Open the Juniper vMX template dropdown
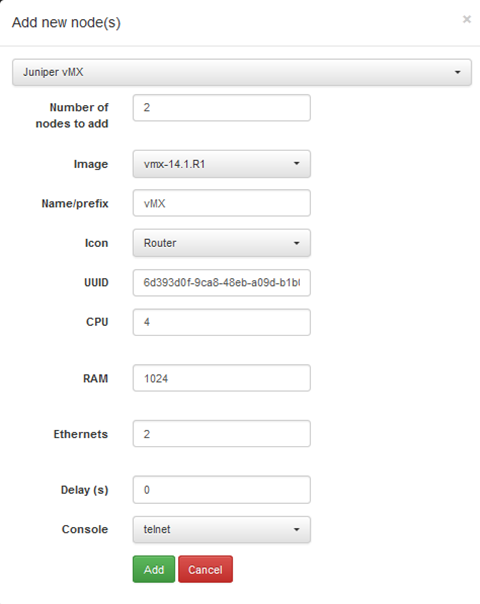Image resolution: width=480 pixels, height=604 pixels. tap(242, 72)
